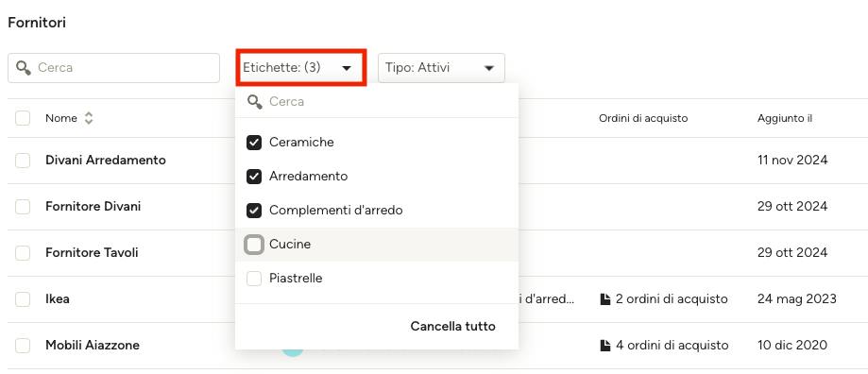Open the Tipo: Attivi dropdown
The height and width of the screenshot is (374, 868).
tap(441, 68)
